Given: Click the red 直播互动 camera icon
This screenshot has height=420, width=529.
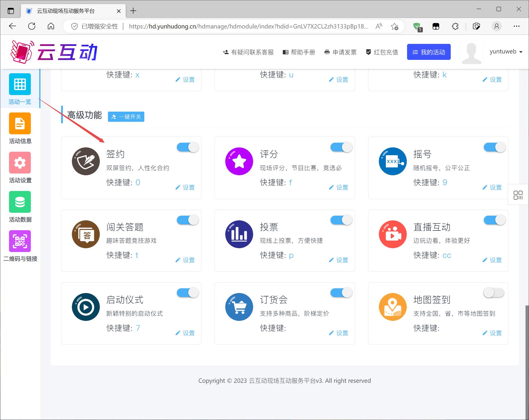Looking at the screenshot, I should coord(393,234).
